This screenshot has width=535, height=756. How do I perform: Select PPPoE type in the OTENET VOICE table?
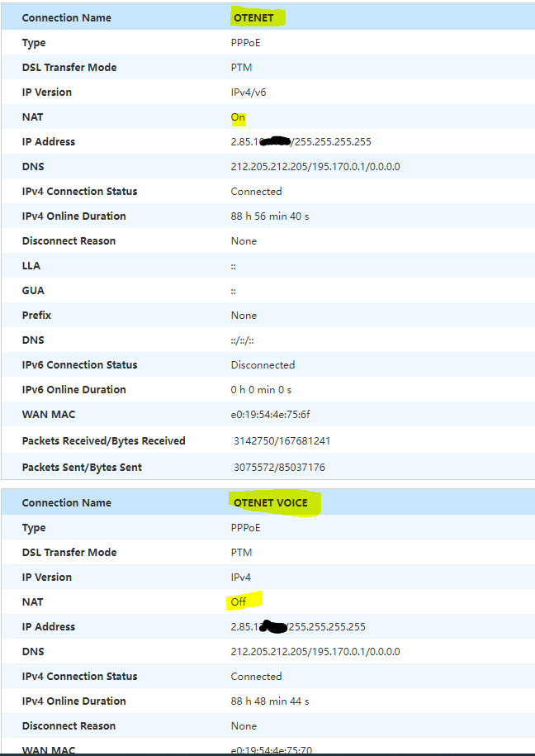(246, 527)
